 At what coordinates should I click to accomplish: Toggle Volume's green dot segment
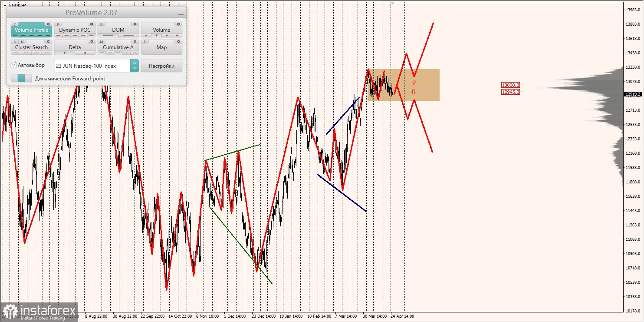point(157,35)
